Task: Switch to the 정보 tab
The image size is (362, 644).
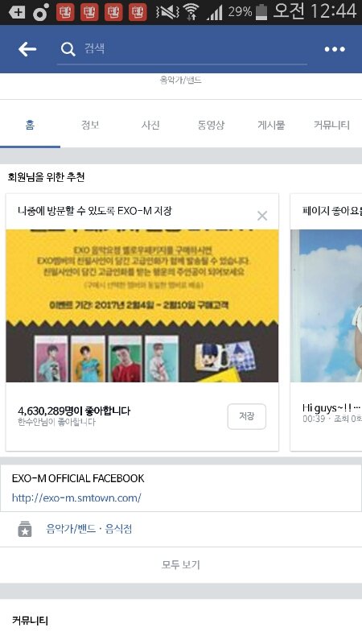Action: click(x=90, y=125)
